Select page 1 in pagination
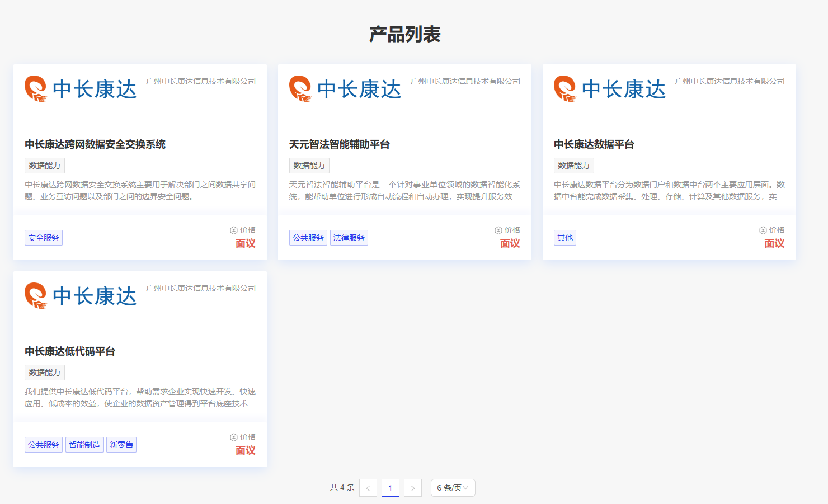The width and height of the screenshot is (828, 504). pyautogui.click(x=391, y=488)
